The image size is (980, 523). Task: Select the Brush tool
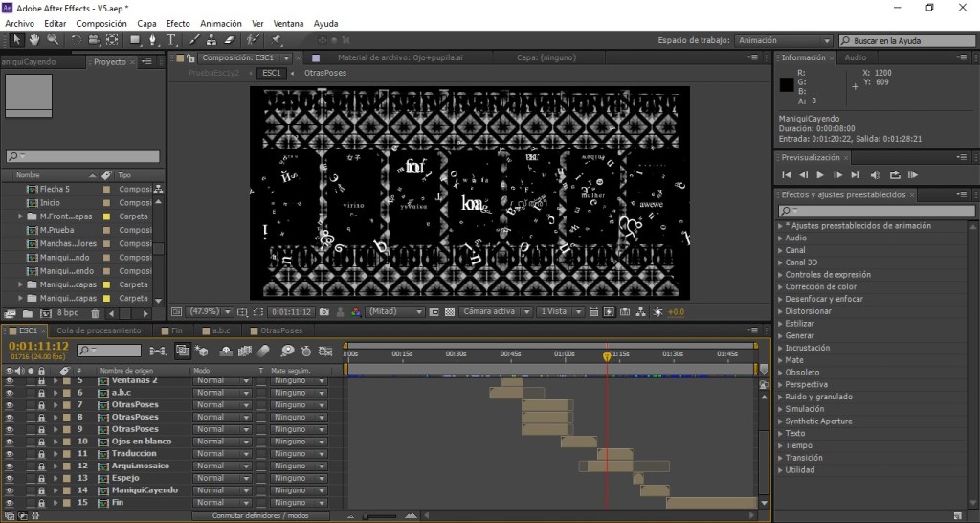(x=195, y=40)
